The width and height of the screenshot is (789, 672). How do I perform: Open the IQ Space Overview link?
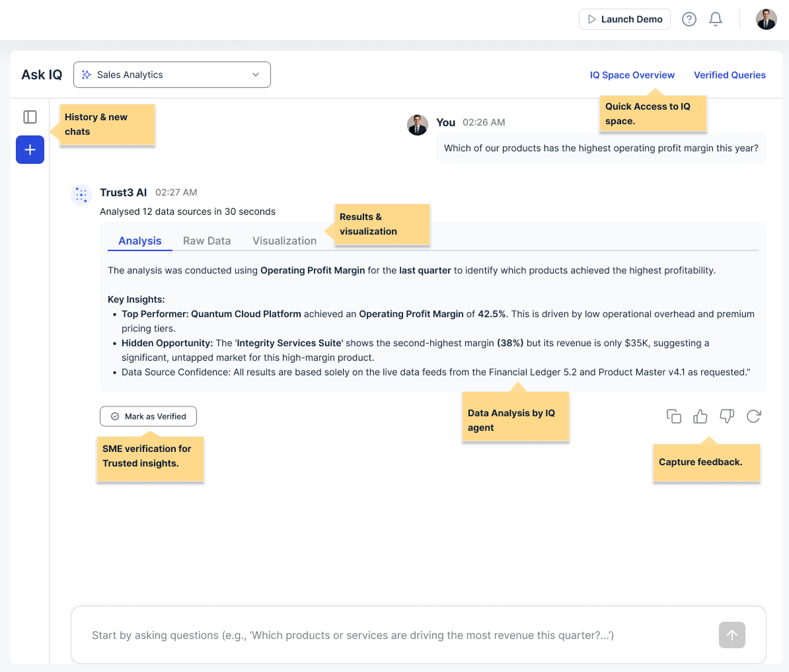(632, 75)
